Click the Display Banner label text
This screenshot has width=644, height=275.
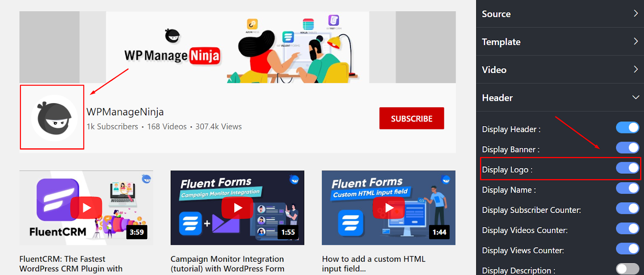click(511, 150)
